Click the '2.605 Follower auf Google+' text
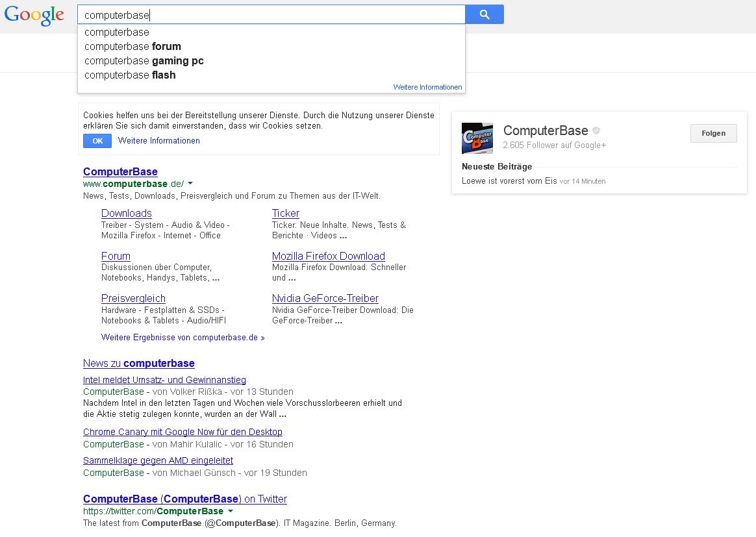This screenshot has width=756, height=537. pyautogui.click(x=555, y=145)
